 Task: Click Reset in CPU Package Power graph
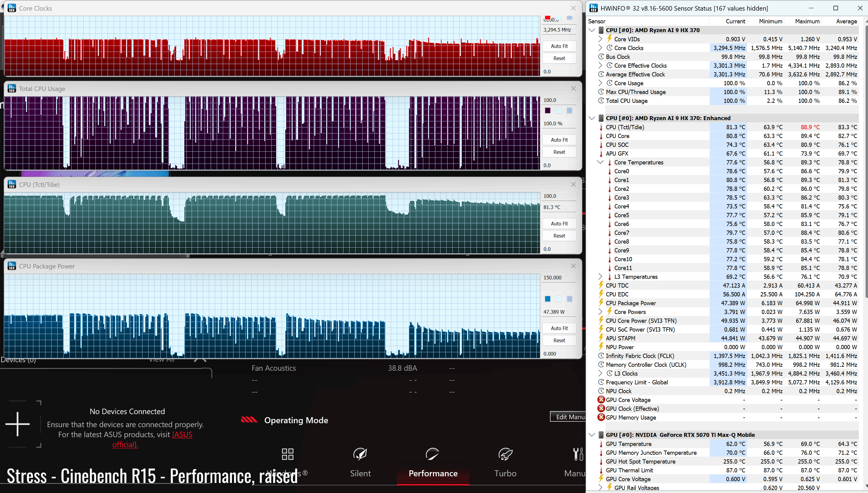point(559,340)
